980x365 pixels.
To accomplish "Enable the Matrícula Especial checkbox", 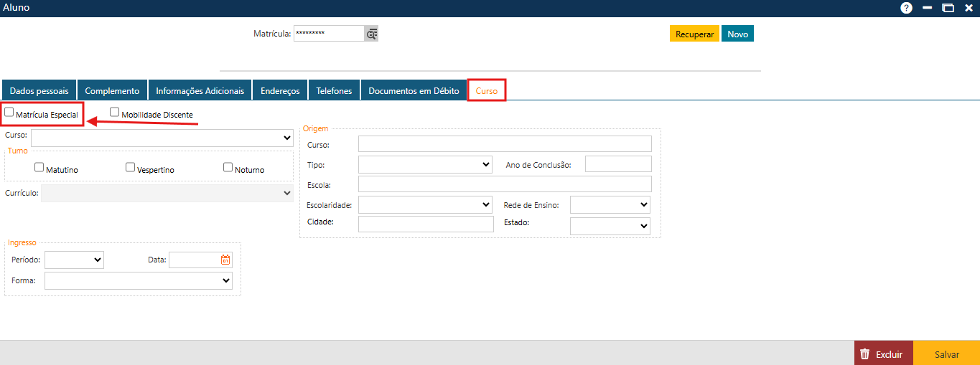I will pyautogui.click(x=9, y=112).
